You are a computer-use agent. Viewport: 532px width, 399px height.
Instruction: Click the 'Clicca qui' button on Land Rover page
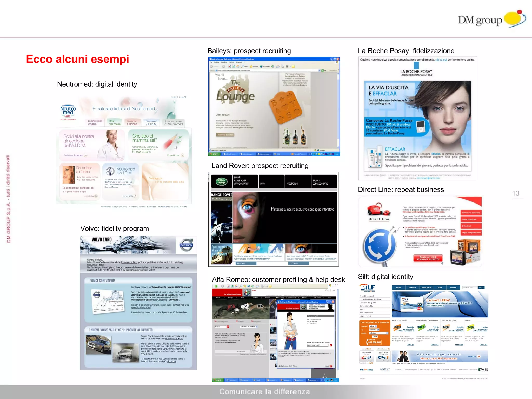(299, 263)
